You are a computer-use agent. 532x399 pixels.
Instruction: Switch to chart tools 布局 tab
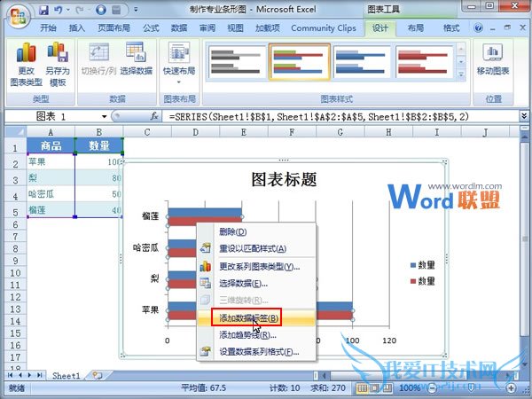pyautogui.click(x=416, y=27)
